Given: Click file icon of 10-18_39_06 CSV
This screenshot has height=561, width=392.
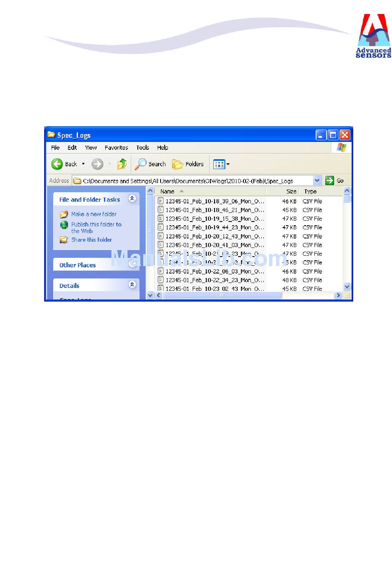Looking at the screenshot, I should click(x=161, y=201).
